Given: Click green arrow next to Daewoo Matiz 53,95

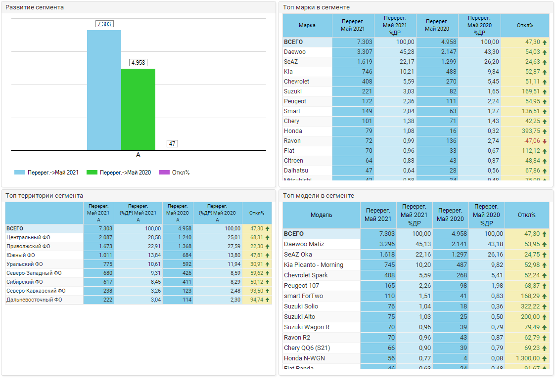Looking at the screenshot, I should pos(545,244).
